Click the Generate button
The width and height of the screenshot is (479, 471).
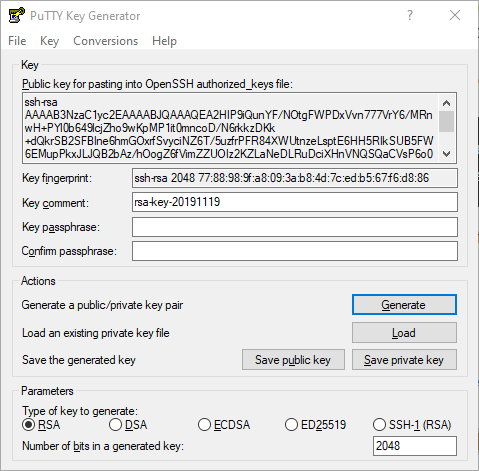(x=404, y=305)
